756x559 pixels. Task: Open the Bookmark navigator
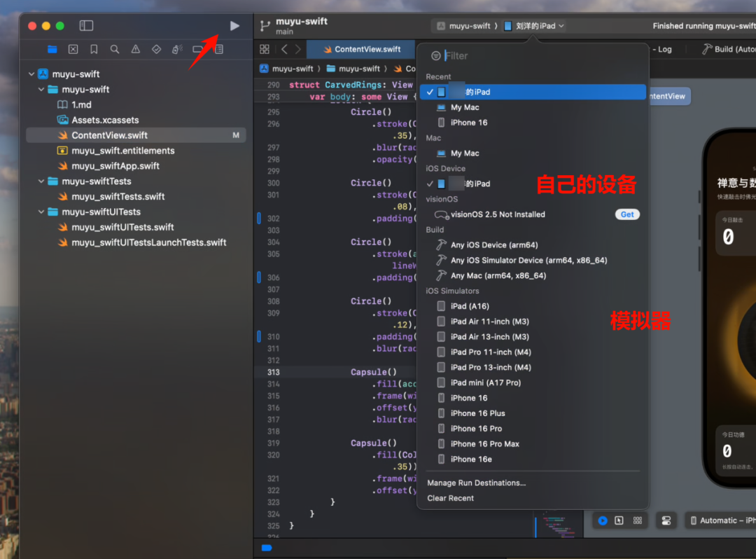[94, 49]
